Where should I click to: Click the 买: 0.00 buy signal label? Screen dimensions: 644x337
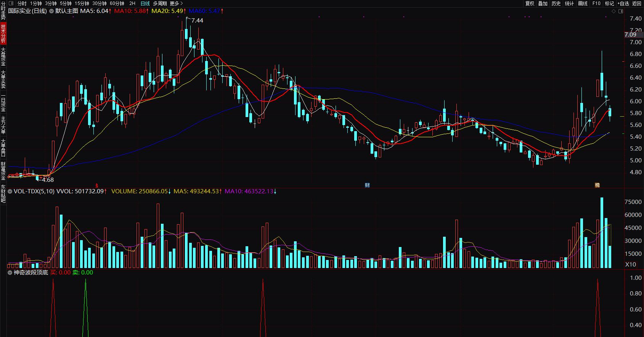click(x=60, y=273)
